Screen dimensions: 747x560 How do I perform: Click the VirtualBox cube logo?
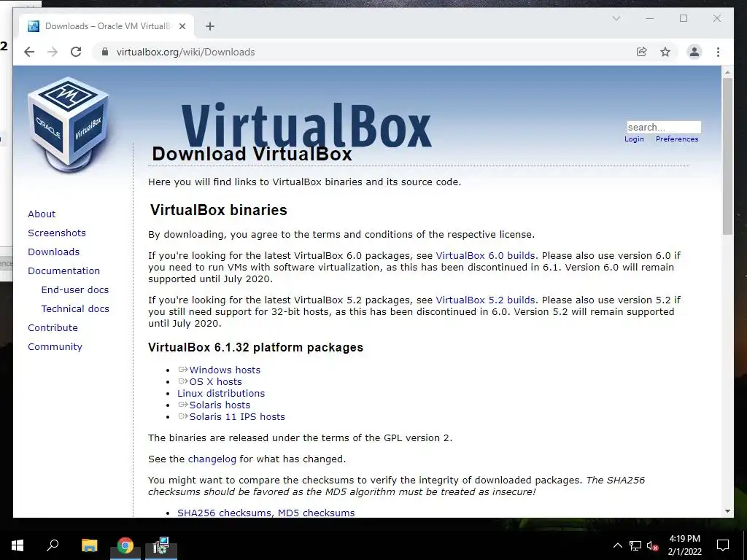pyautogui.click(x=69, y=125)
